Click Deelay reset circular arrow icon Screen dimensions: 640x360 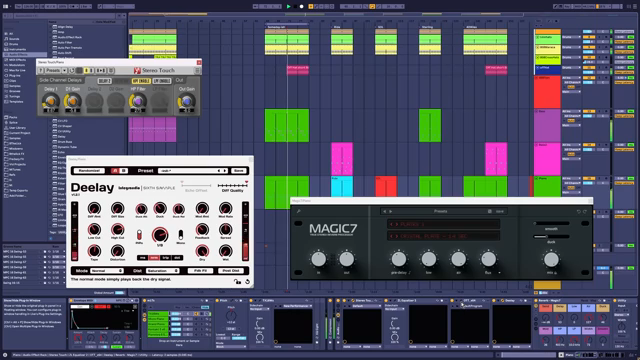[247, 281]
